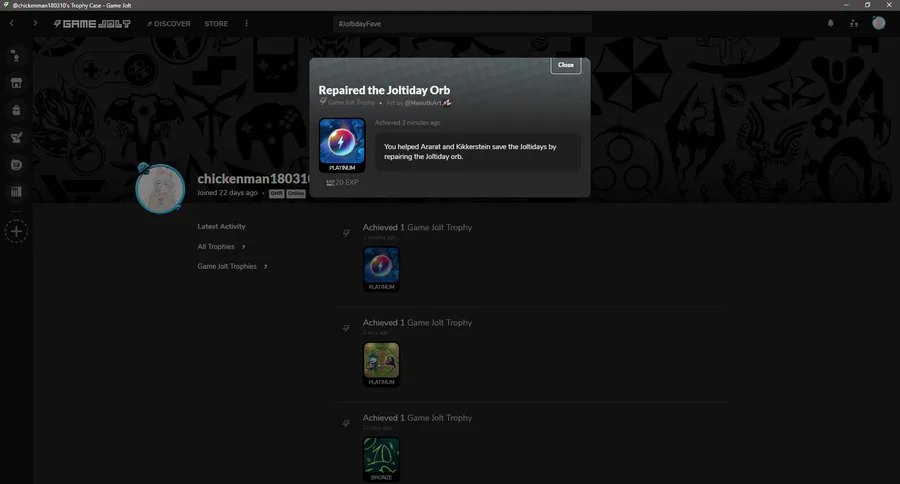Open the @ManutkArt artist link
900x484 pixels.
point(423,103)
